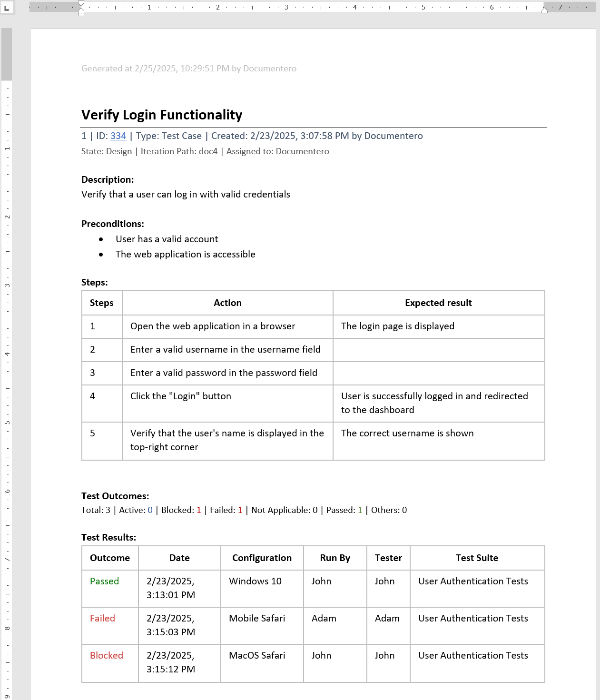The height and width of the screenshot is (700, 600).
Task: Click the step 4 action cell about the Login button
Action: pos(181,396)
